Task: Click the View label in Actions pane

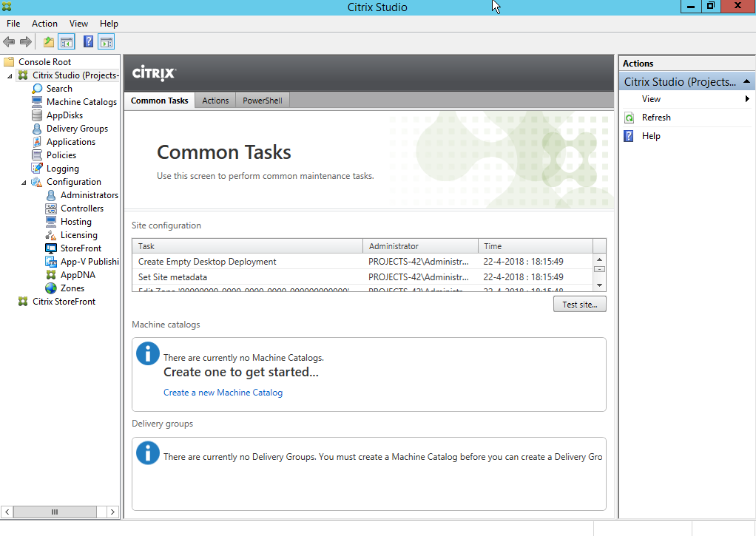Action: (651, 99)
